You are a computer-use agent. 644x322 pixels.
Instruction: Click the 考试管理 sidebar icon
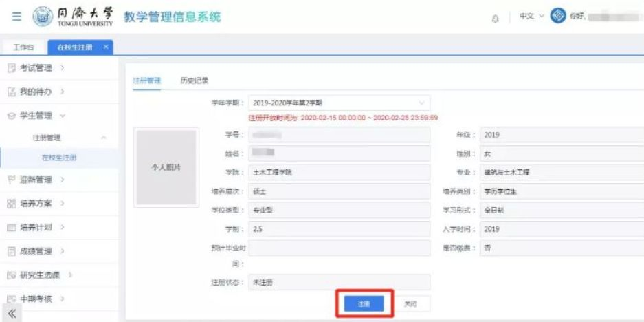(x=12, y=68)
